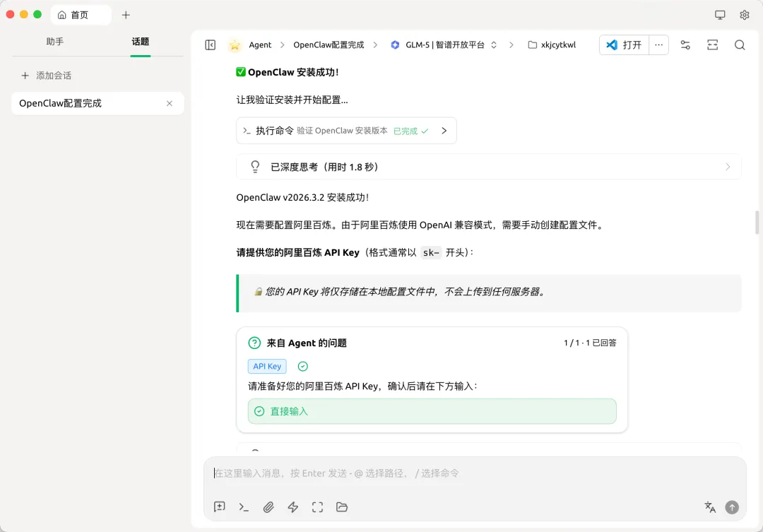
Task: Click Agent in the breadcrumb
Action: click(x=260, y=45)
